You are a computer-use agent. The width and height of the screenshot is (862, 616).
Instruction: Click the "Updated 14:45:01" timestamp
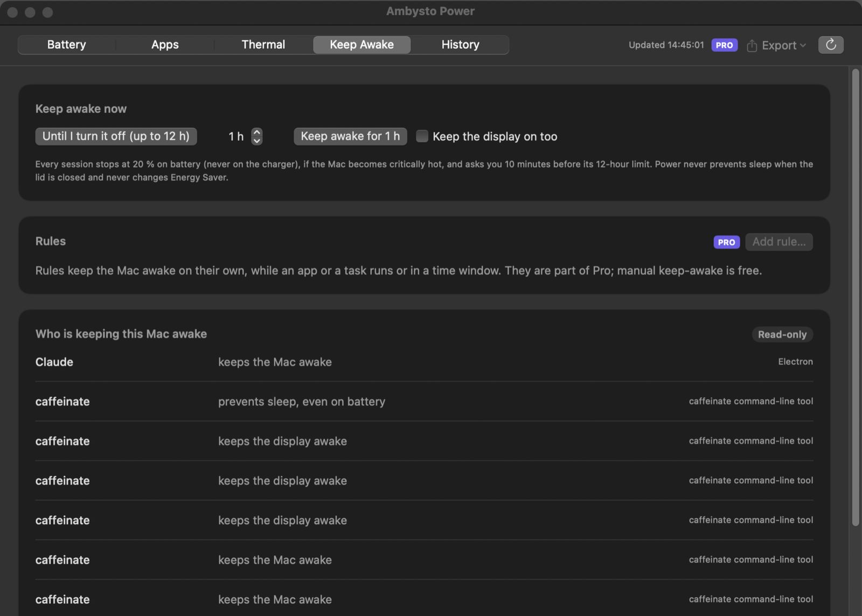(x=666, y=45)
